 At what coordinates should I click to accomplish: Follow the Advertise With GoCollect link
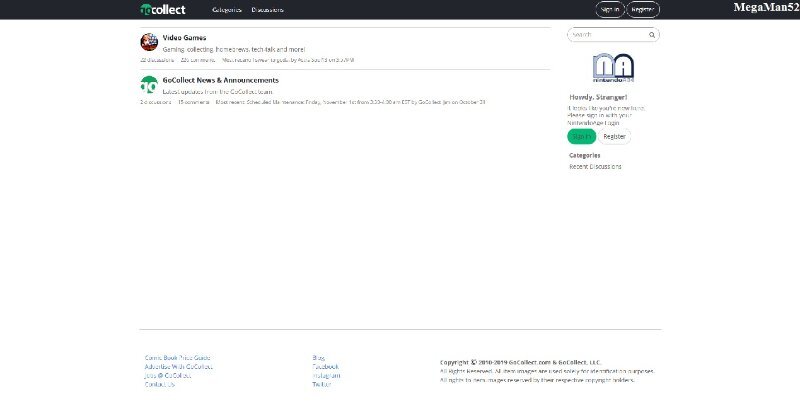(x=179, y=366)
